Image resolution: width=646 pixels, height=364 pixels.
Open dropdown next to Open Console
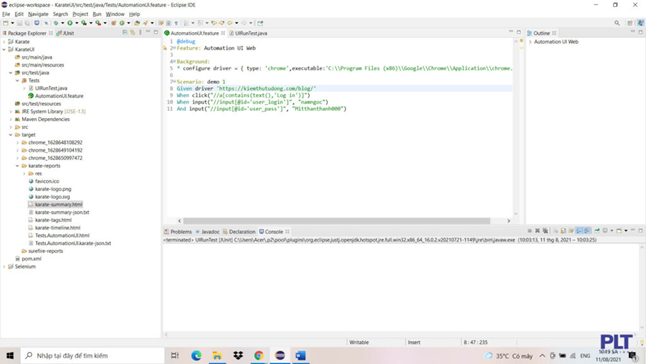coord(626,231)
